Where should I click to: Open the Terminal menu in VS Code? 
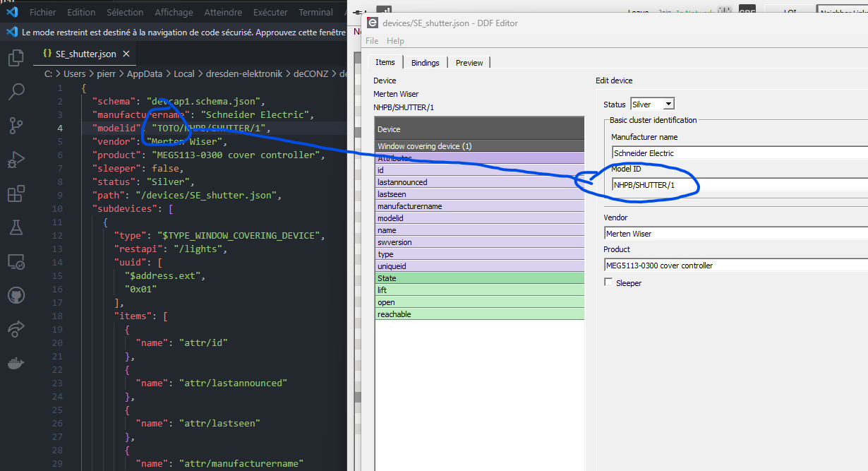pos(315,12)
